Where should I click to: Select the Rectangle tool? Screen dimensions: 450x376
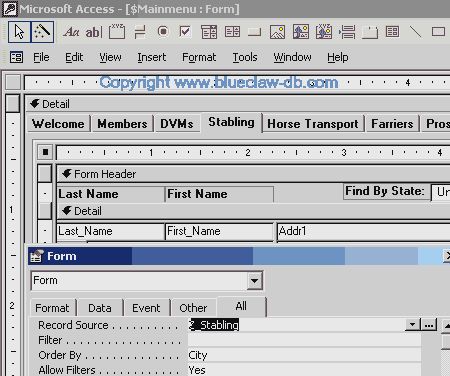coord(438,32)
